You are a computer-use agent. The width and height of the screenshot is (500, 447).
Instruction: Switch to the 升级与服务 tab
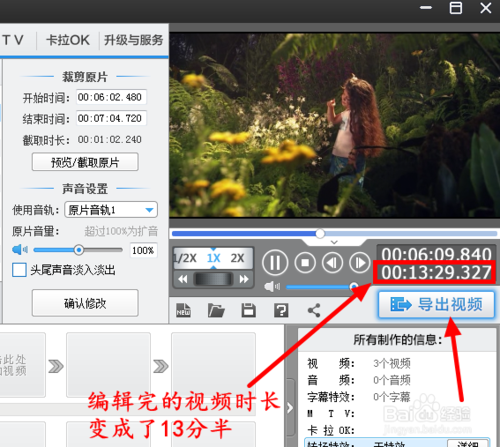pyautogui.click(x=133, y=40)
